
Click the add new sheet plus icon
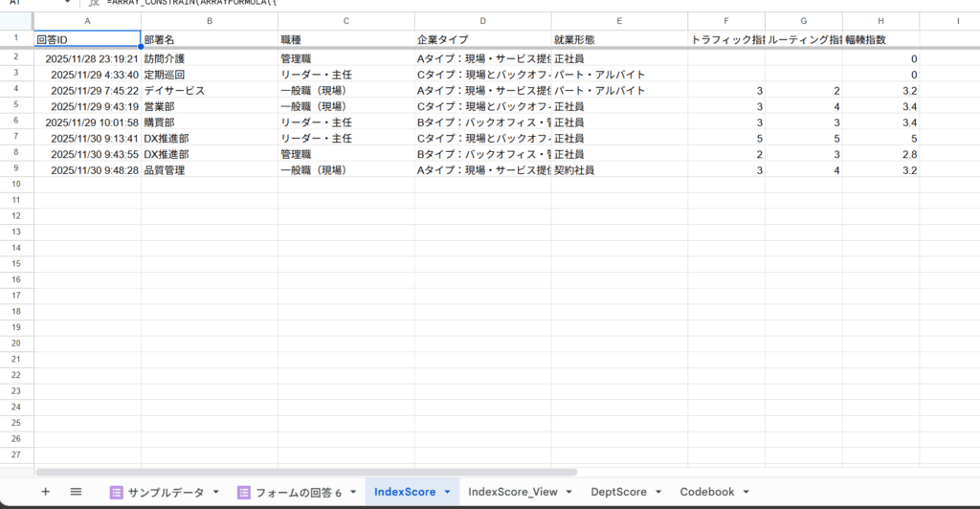click(45, 492)
